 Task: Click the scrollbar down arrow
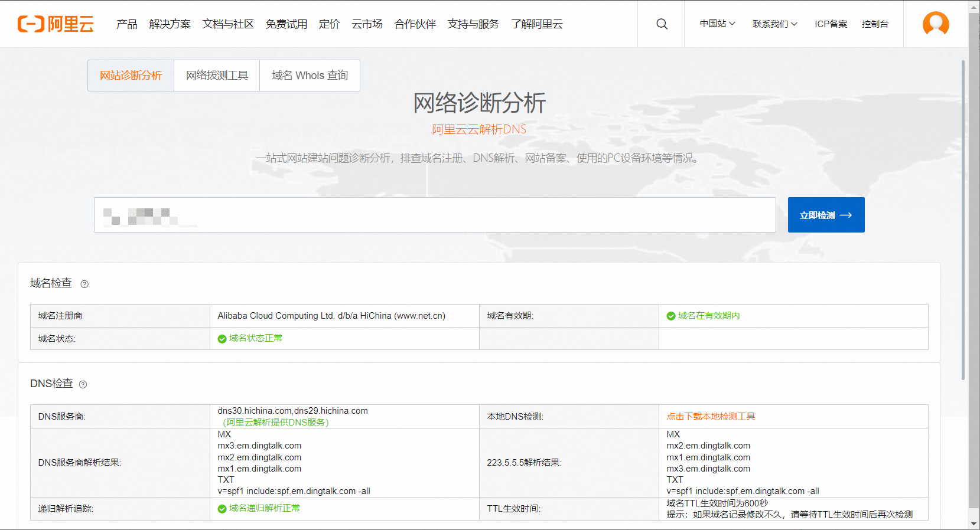click(x=974, y=524)
